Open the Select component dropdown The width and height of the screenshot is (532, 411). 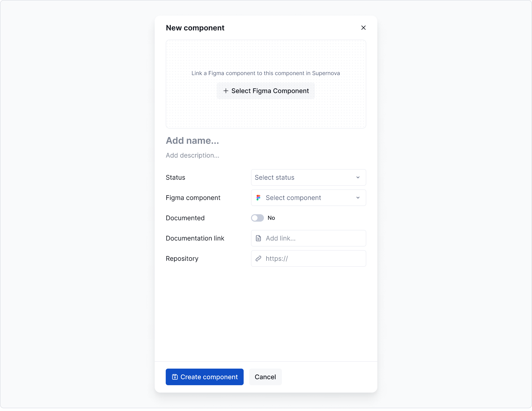point(308,198)
